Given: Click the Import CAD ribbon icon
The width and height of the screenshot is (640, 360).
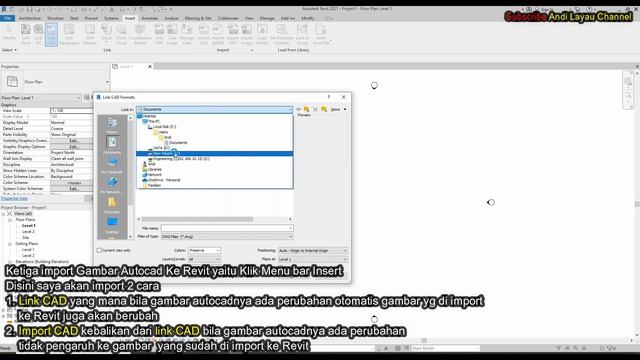Looking at the screenshot, I should click(203, 34).
